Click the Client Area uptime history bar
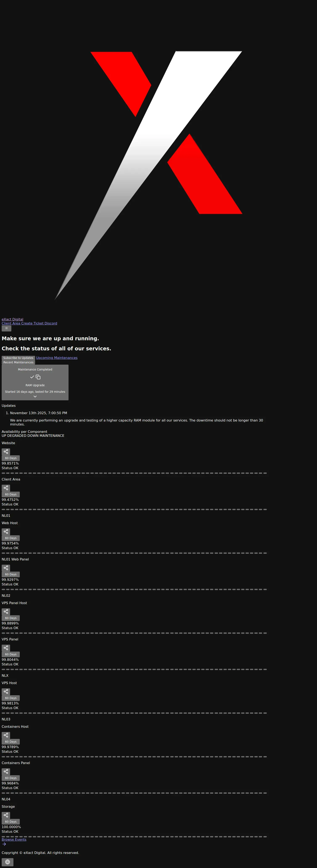 coord(134,509)
